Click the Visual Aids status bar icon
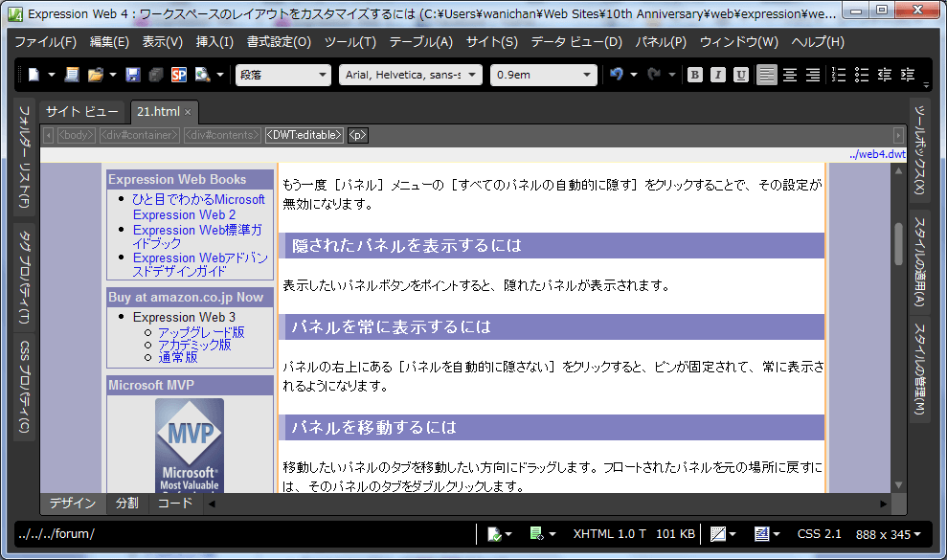 718,534
